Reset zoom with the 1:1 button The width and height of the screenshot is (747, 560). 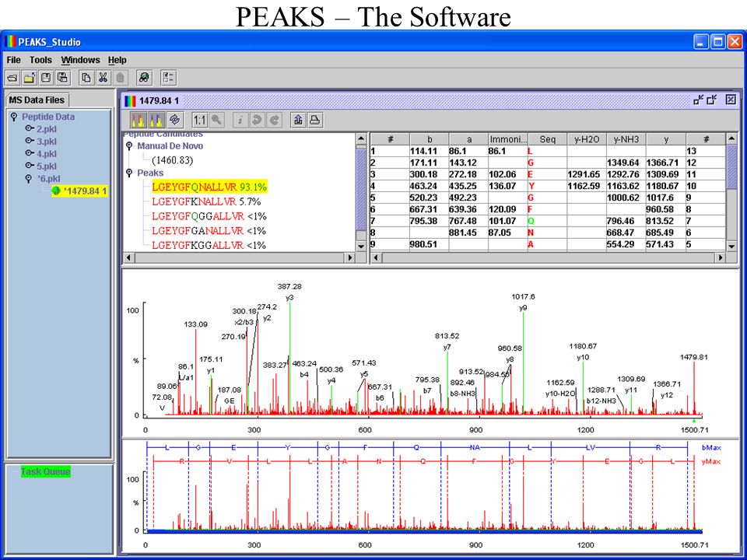200,120
